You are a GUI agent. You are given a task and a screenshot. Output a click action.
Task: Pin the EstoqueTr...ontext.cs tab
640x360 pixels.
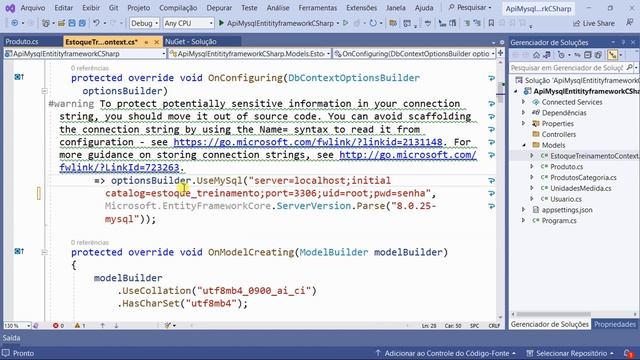point(146,42)
